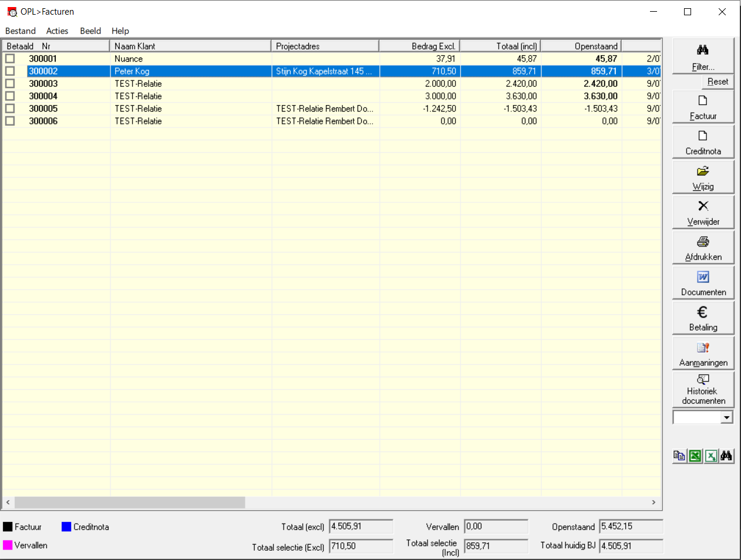
Task: Open the Acties menu
Action: coord(57,31)
